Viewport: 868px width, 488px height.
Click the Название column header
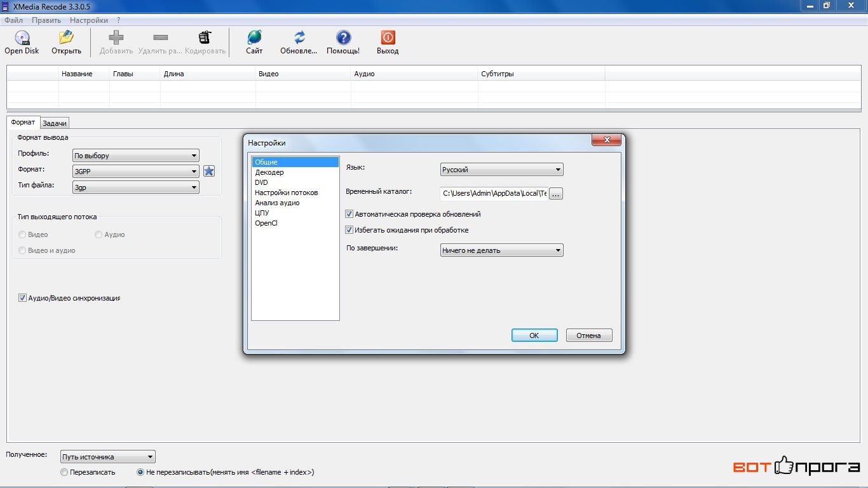84,74
